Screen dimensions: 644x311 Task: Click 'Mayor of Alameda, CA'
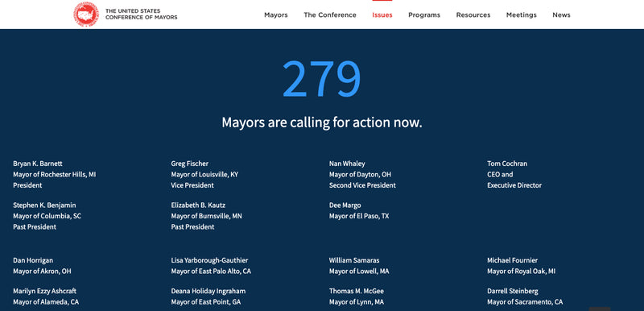(46, 302)
